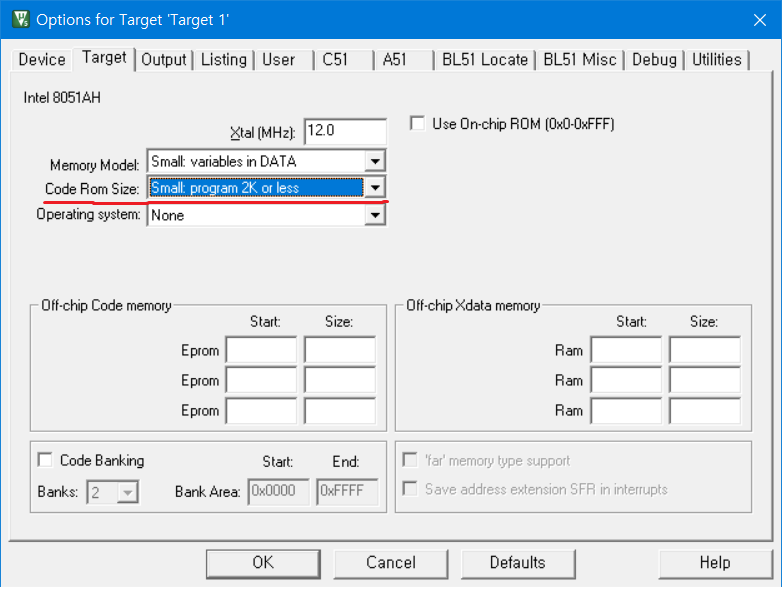Enable Use On-chip ROM checkbox

pyautogui.click(x=417, y=123)
